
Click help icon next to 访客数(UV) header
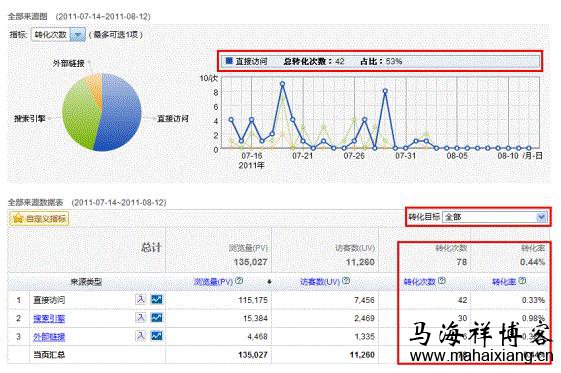[346, 281]
